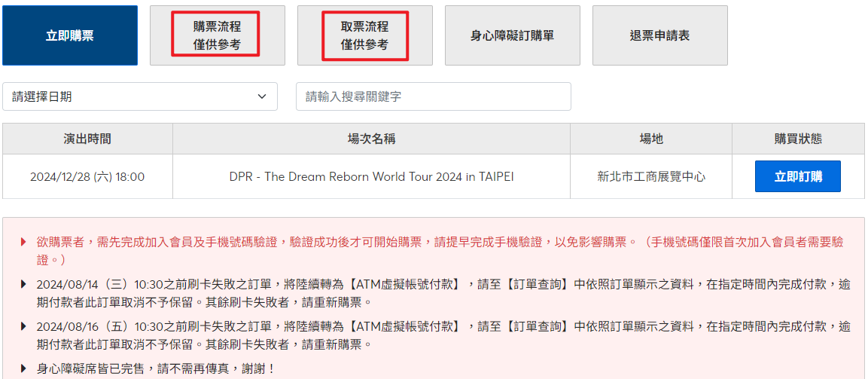Screen dimensions: 868x379
Task: Click the 2024/08/16（五）10:30 notice line
Action: (x=443, y=336)
